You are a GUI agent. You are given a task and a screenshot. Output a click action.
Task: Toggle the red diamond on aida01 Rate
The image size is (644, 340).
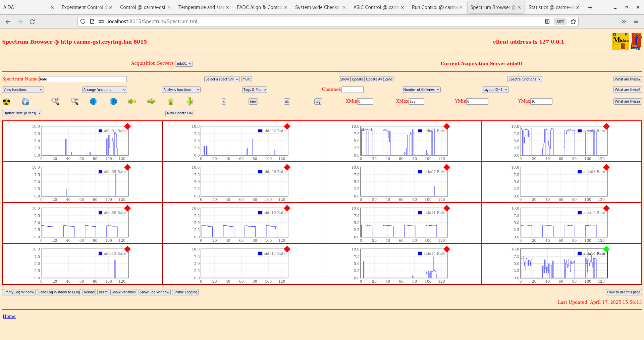point(127,126)
